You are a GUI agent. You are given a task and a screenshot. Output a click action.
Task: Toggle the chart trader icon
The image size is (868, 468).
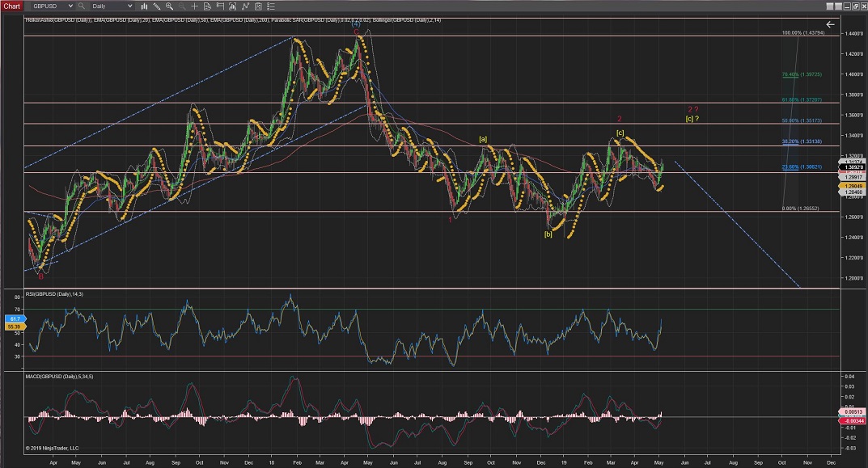(x=220, y=6)
